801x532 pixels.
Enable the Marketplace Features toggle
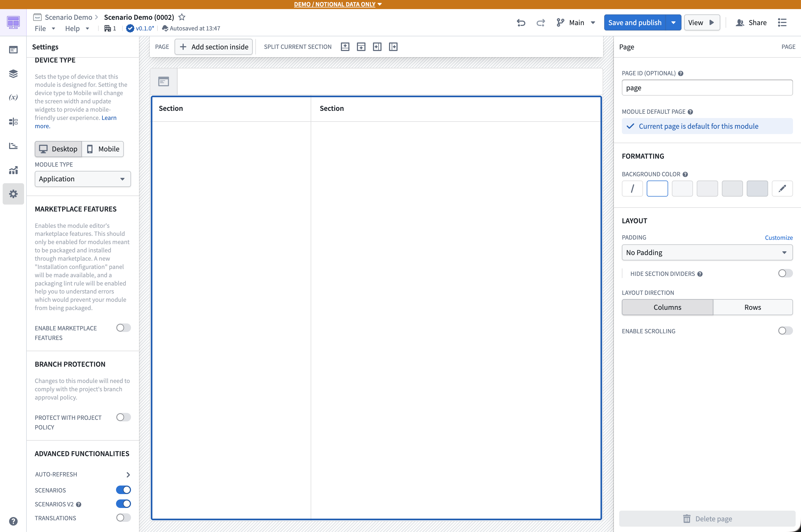tap(123, 328)
